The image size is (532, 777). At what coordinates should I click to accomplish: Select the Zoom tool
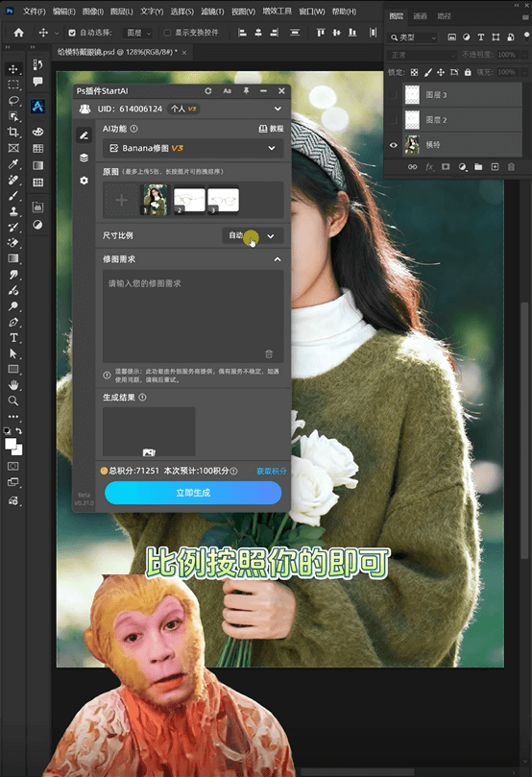pyautogui.click(x=13, y=401)
